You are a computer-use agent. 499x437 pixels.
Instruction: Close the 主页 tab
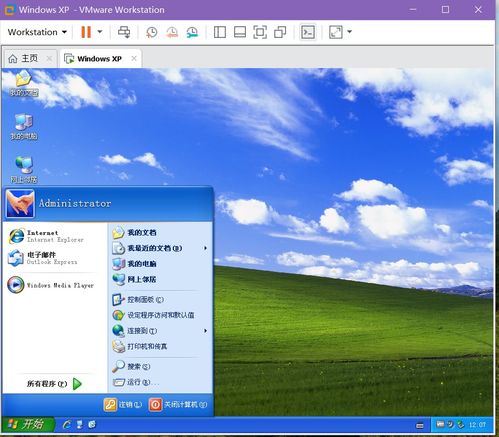click(49, 59)
